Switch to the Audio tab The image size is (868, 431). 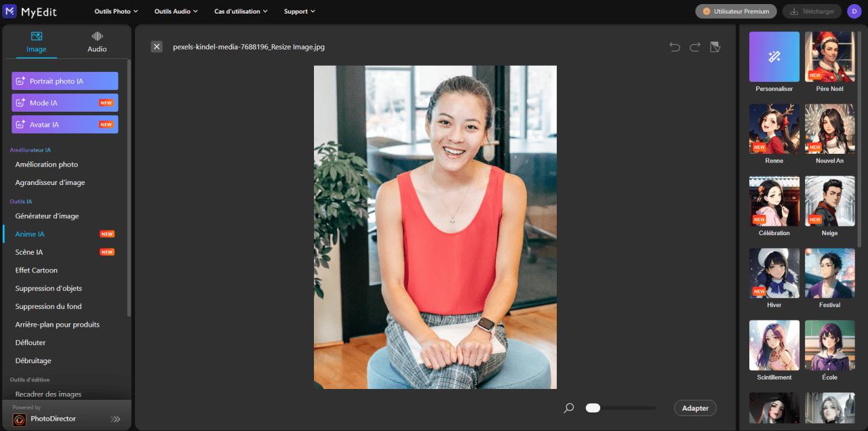click(97, 42)
